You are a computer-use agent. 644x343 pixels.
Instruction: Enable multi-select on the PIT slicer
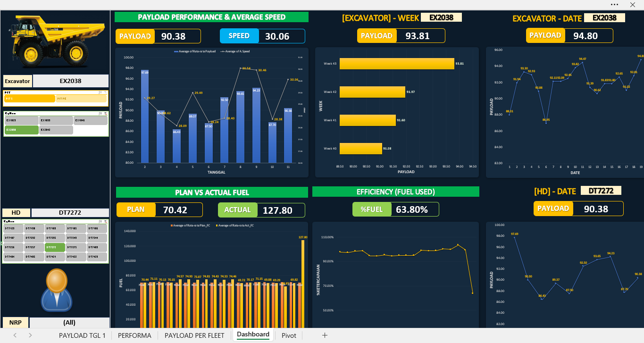click(100, 92)
